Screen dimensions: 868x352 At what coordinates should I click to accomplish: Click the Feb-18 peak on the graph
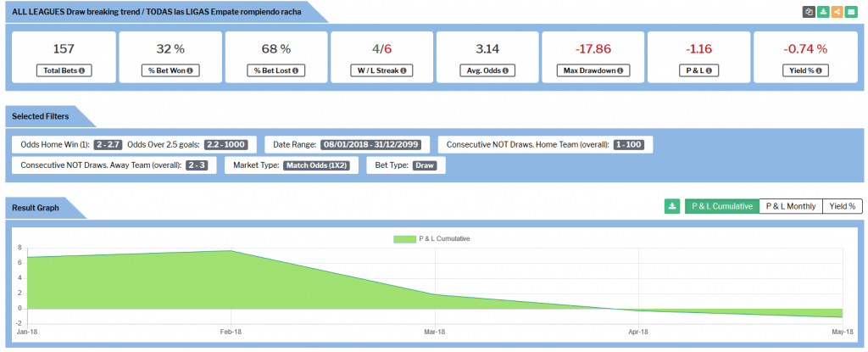click(231, 250)
